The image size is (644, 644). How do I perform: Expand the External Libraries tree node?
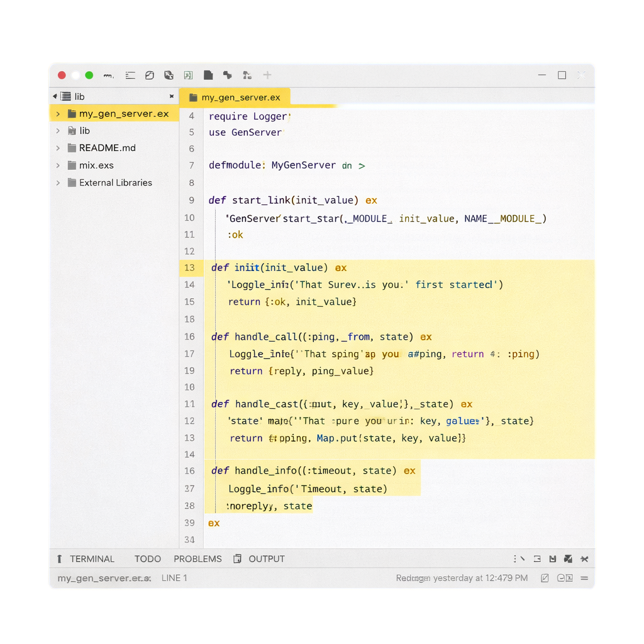pyautogui.click(x=58, y=183)
